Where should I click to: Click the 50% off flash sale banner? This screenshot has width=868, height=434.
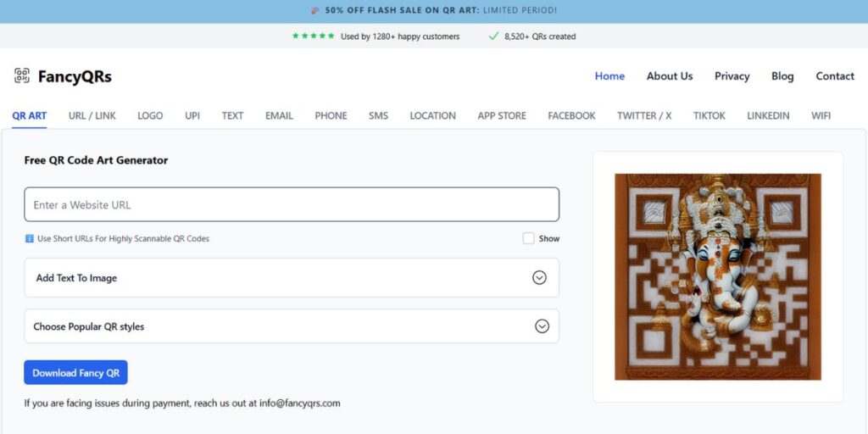click(x=434, y=10)
